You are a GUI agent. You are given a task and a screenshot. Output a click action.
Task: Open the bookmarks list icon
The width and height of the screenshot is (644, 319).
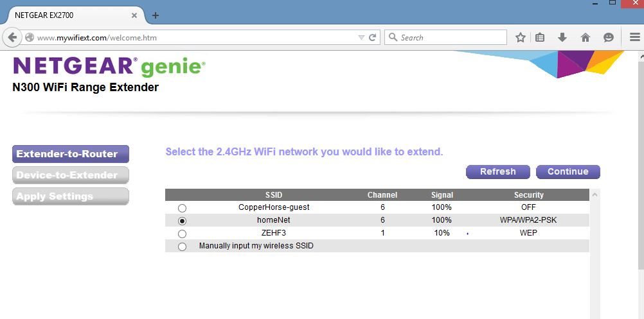coord(540,38)
